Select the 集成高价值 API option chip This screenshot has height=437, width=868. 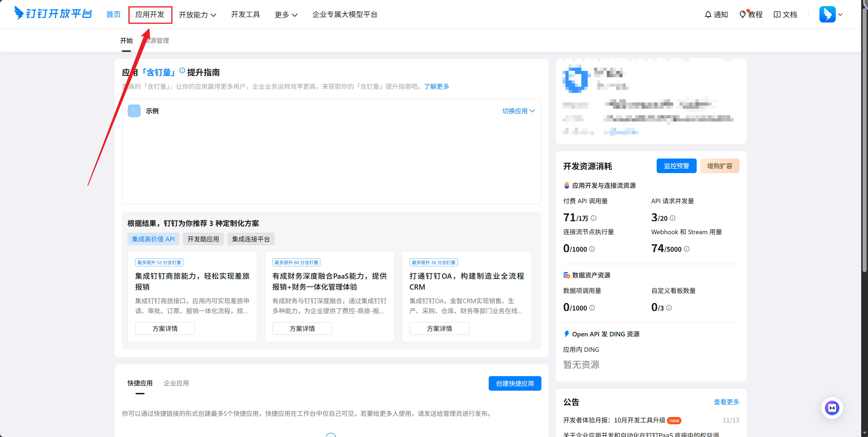pyautogui.click(x=153, y=239)
